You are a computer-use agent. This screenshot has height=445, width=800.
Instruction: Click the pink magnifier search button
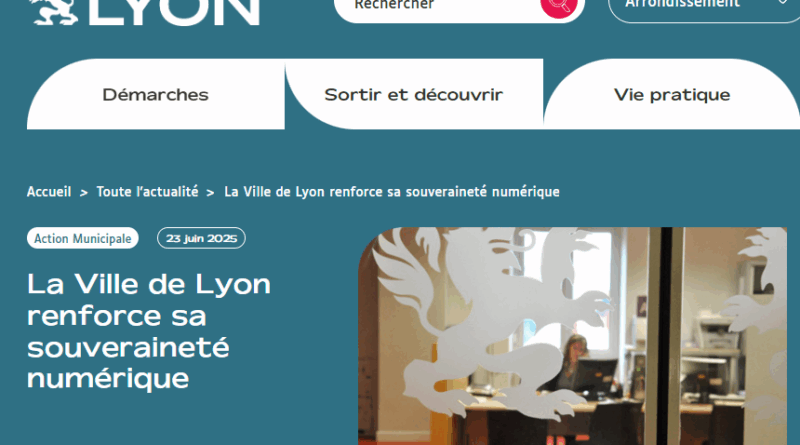tap(559, 7)
